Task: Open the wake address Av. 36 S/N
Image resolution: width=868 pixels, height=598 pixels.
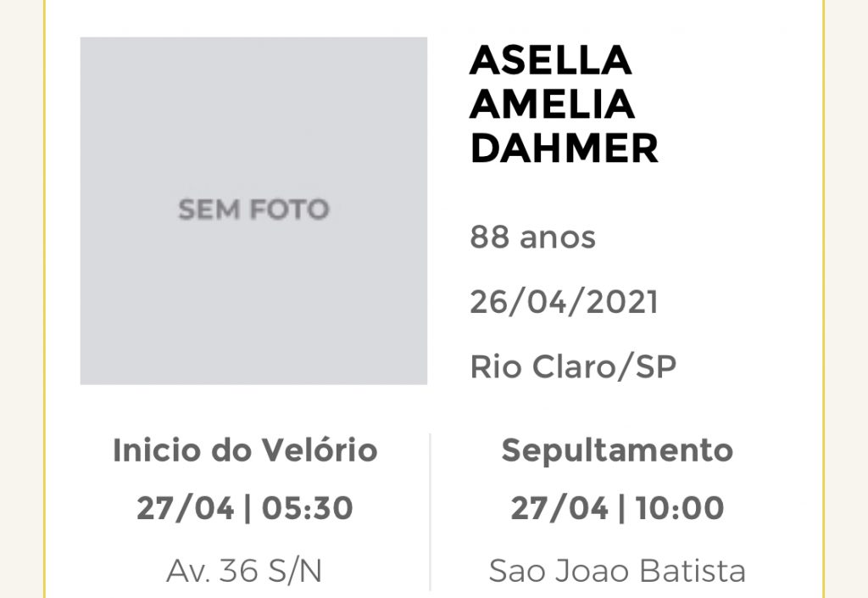Action: pyautogui.click(x=244, y=571)
